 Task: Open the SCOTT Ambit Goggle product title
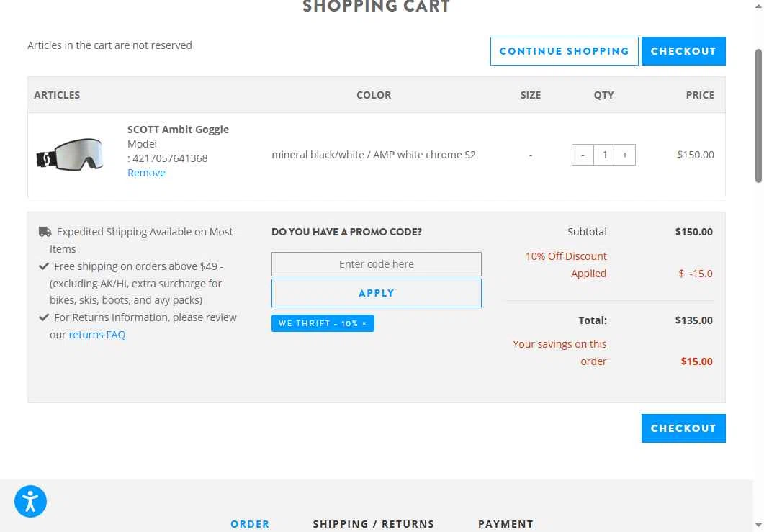(x=178, y=130)
